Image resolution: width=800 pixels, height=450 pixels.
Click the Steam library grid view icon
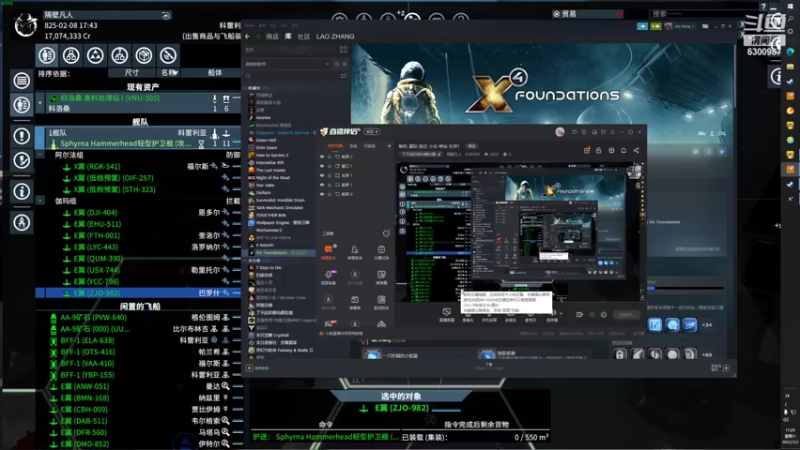tap(343, 49)
